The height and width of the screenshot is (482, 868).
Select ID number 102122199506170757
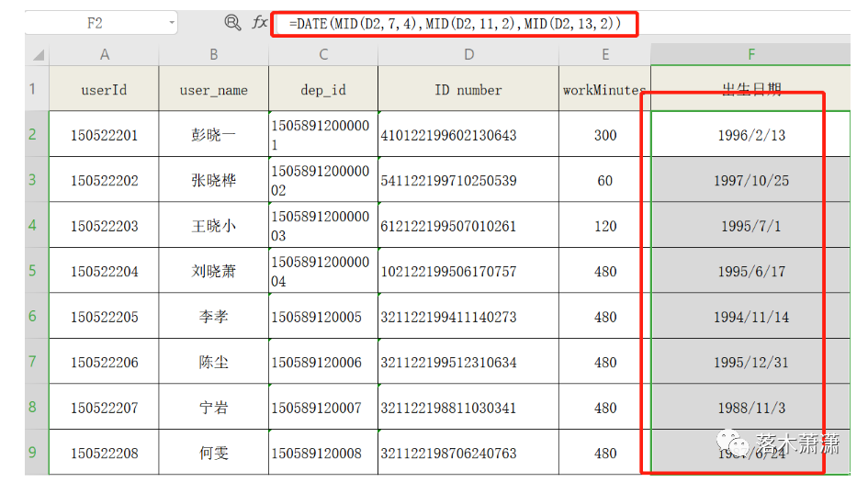click(468, 271)
